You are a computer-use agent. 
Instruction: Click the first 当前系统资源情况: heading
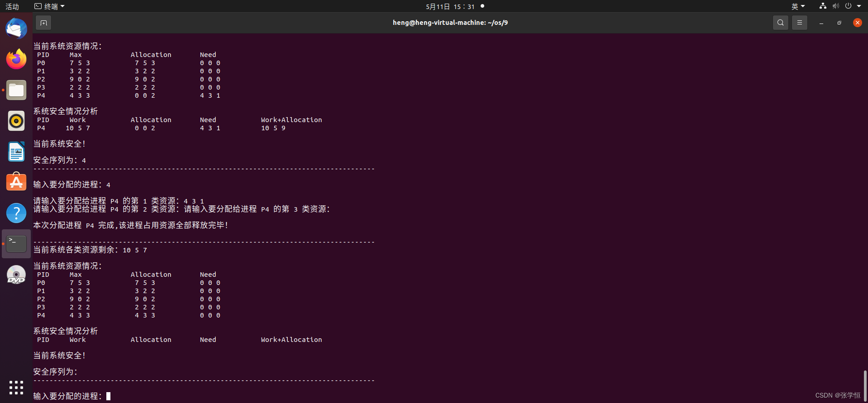click(67, 46)
